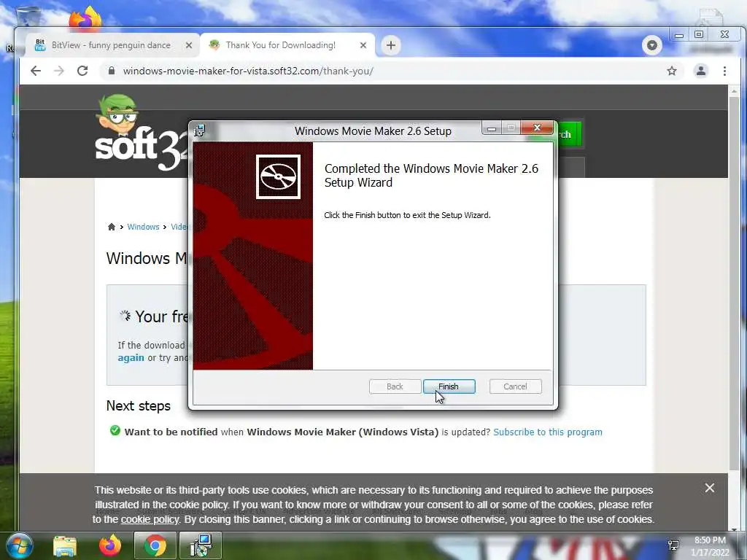
Task: Switch to the BitView funny penguin dance tab
Action: [111, 45]
